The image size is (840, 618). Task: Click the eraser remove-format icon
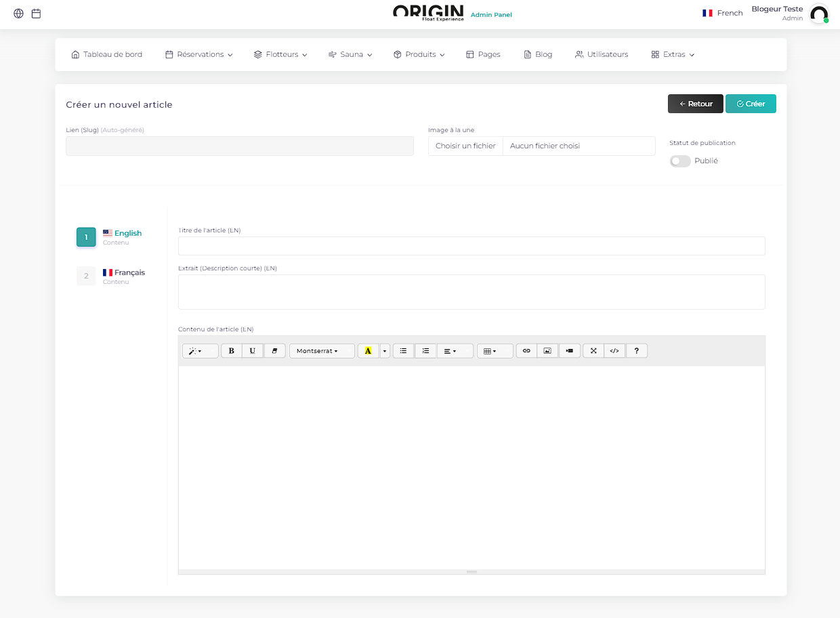274,351
